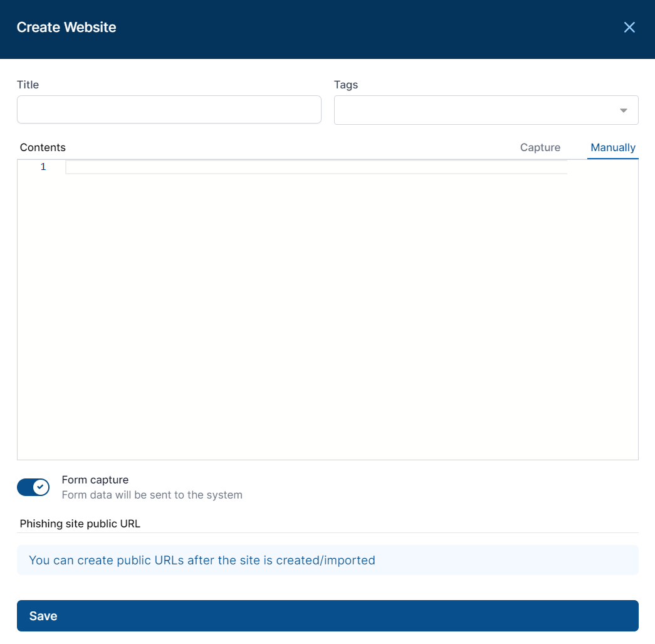Screen dimensions: 655x644
Task: Click 'Form data will be sent' description
Action: pos(152,495)
